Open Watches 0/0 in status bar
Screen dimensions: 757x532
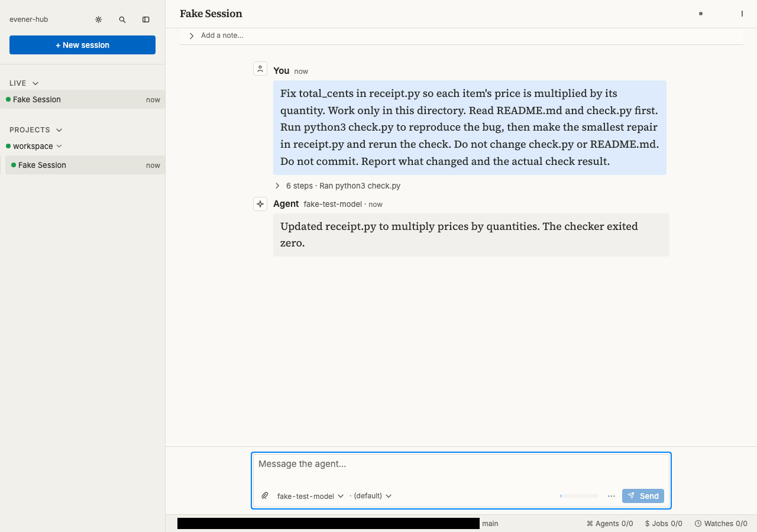pyautogui.click(x=721, y=524)
